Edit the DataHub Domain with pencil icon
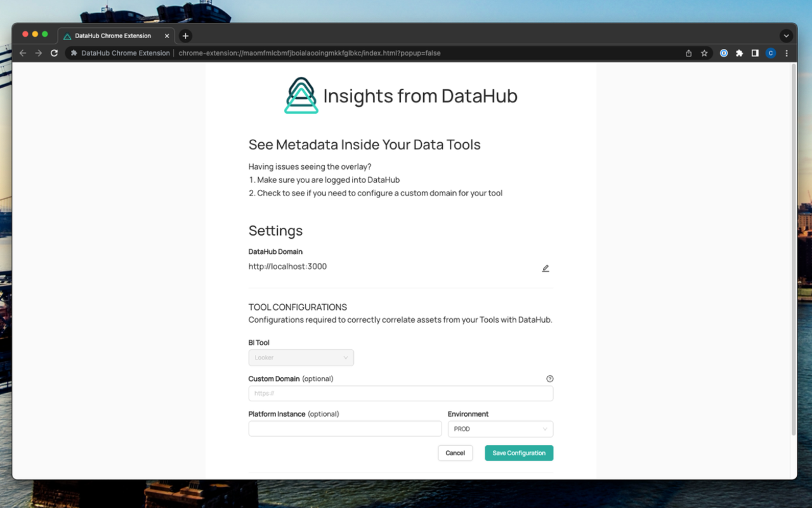Image resolution: width=812 pixels, height=508 pixels. (x=546, y=268)
